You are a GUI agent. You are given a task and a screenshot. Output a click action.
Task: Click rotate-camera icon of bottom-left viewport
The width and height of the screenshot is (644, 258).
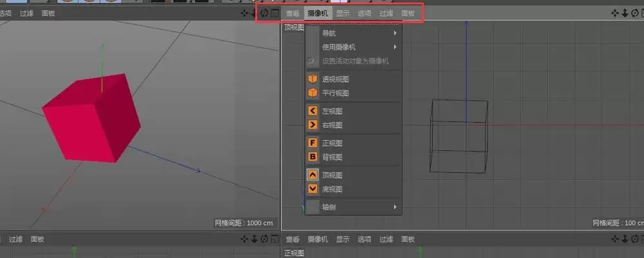point(264,239)
